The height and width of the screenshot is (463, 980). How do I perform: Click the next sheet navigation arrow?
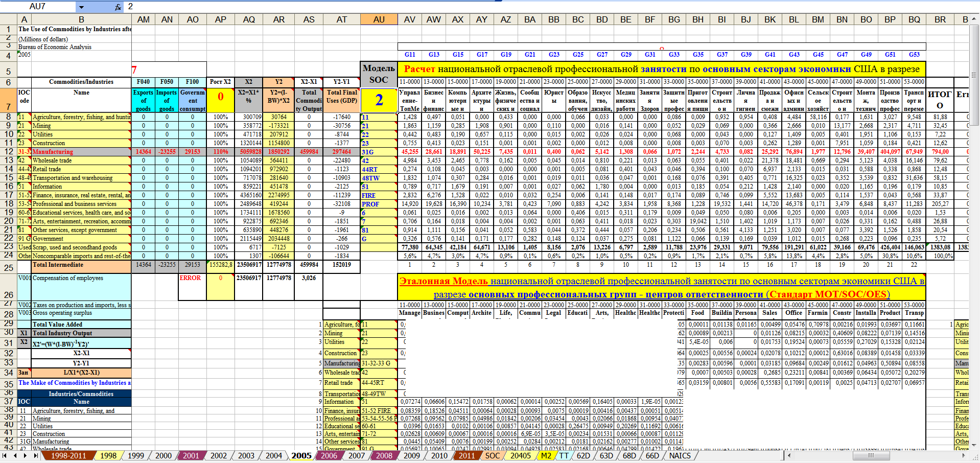(25, 455)
